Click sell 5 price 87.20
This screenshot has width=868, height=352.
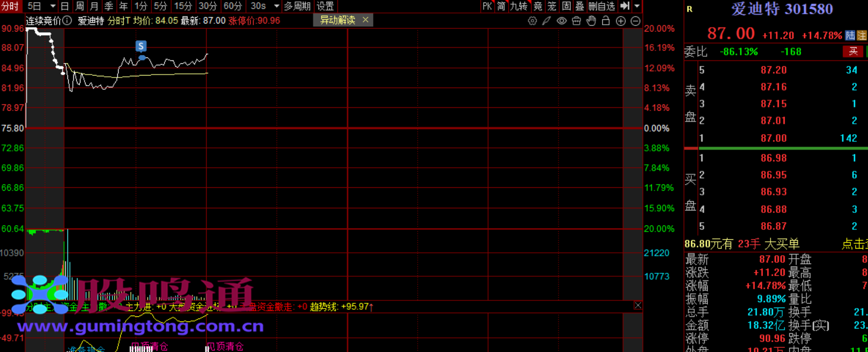point(774,70)
